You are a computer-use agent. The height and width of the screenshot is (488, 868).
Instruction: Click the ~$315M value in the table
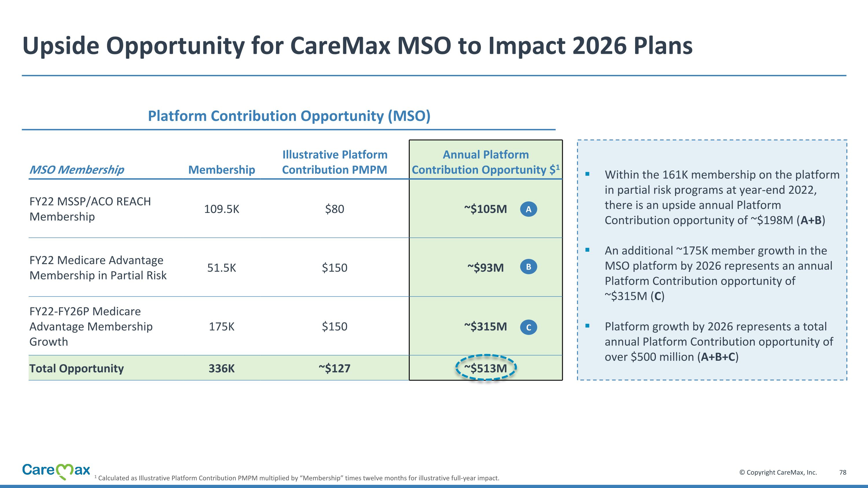point(486,326)
